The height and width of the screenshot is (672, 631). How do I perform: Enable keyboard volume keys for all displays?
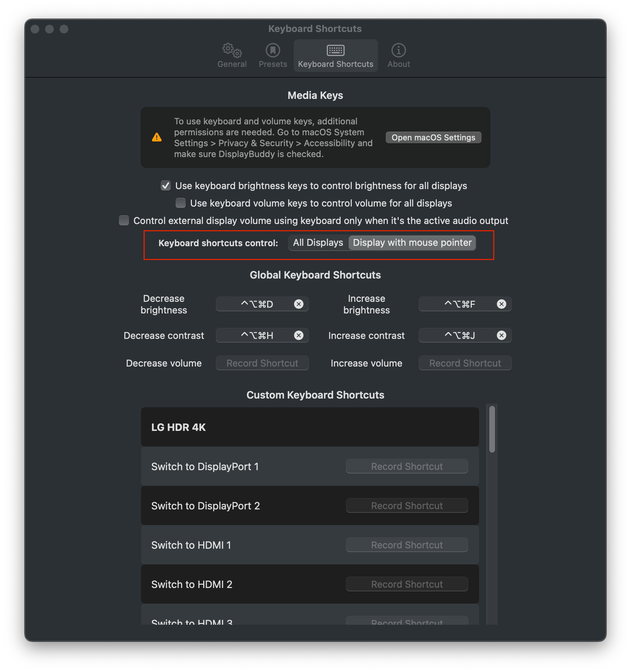tap(181, 203)
